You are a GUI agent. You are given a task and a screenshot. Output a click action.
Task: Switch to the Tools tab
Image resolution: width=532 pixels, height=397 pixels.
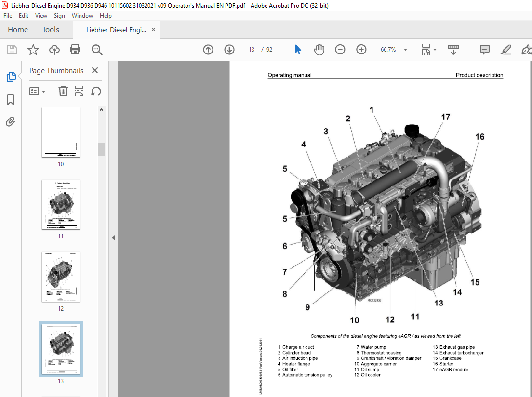[51, 30]
